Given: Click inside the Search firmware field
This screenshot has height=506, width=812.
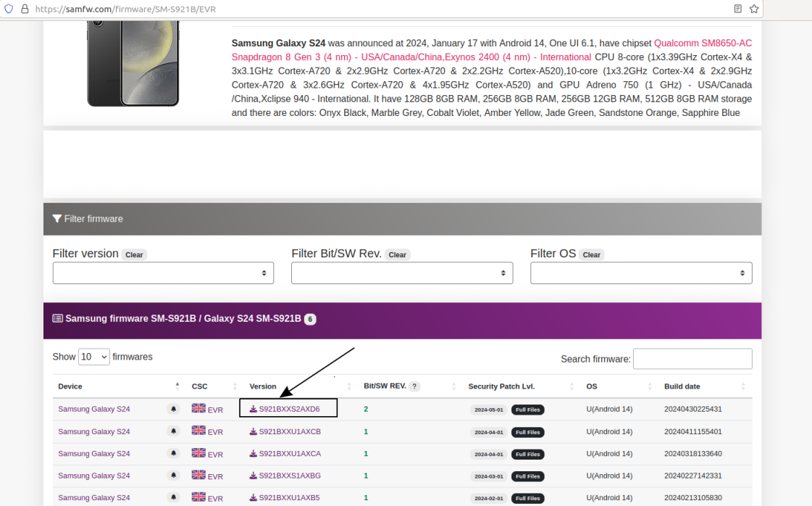Looking at the screenshot, I should [692, 359].
